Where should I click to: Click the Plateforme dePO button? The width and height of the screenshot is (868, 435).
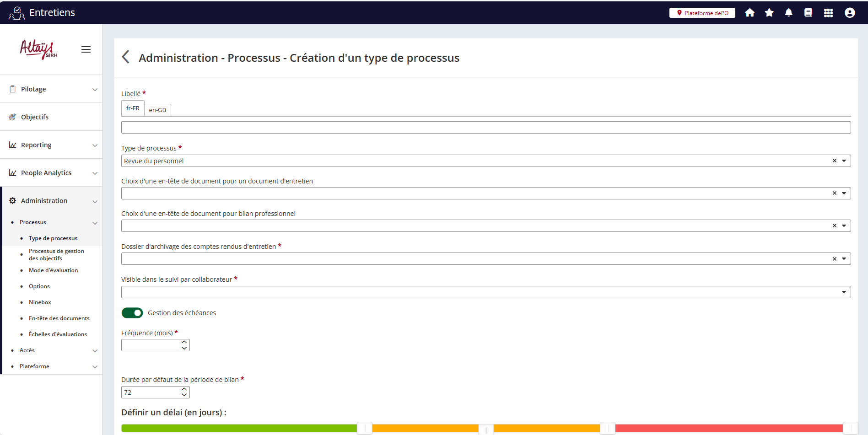(x=702, y=13)
